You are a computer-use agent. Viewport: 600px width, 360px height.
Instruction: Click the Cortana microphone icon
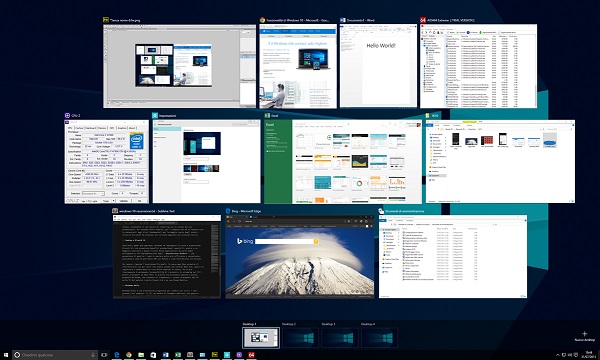coord(93,355)
